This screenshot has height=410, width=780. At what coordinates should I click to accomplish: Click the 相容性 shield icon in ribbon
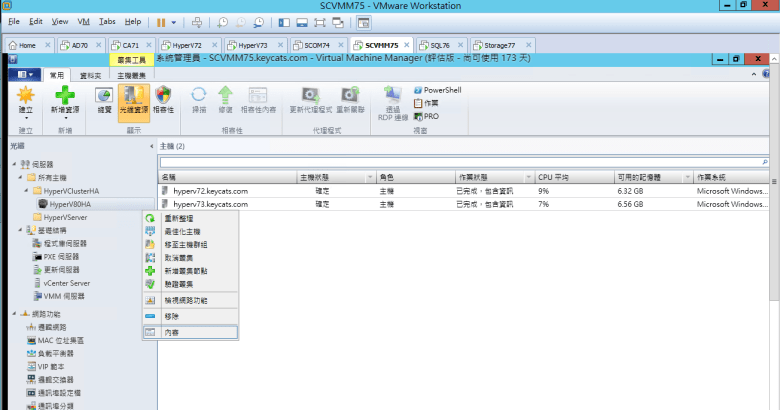[x=163, y=102]
